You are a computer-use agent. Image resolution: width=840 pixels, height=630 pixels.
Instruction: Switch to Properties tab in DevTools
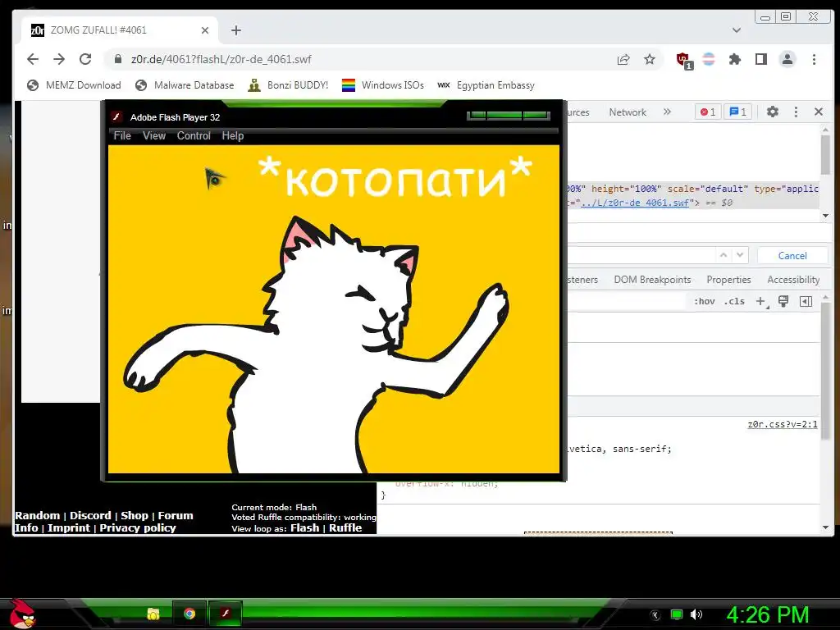(x=728, y=280)
